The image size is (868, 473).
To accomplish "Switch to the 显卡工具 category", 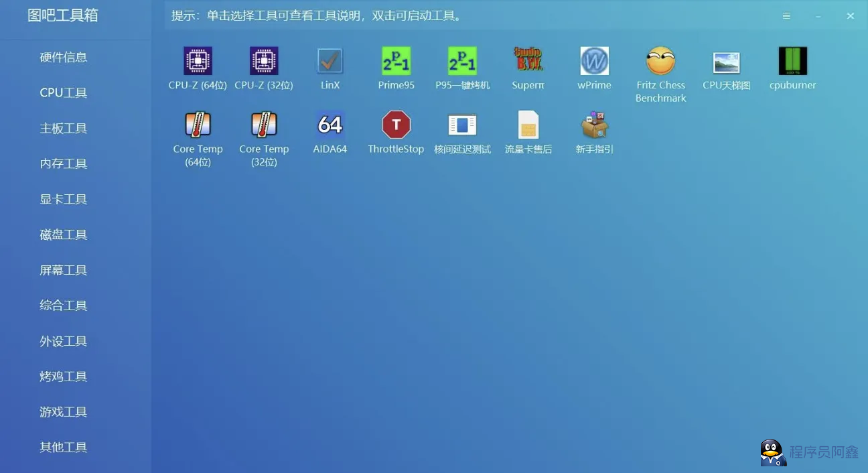I will click(x=64, y=200).
